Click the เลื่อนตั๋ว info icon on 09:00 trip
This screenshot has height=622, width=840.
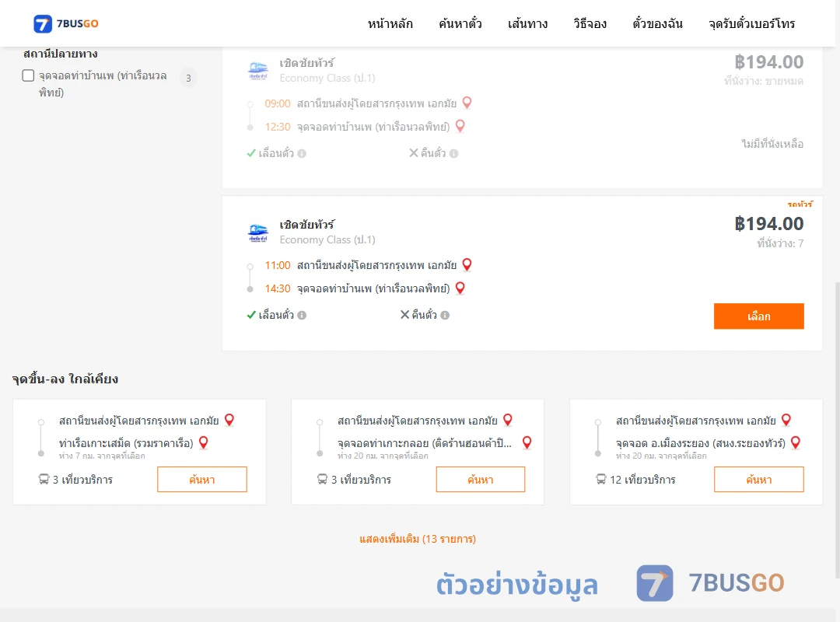pyautogui.click(x=302, y=154)
